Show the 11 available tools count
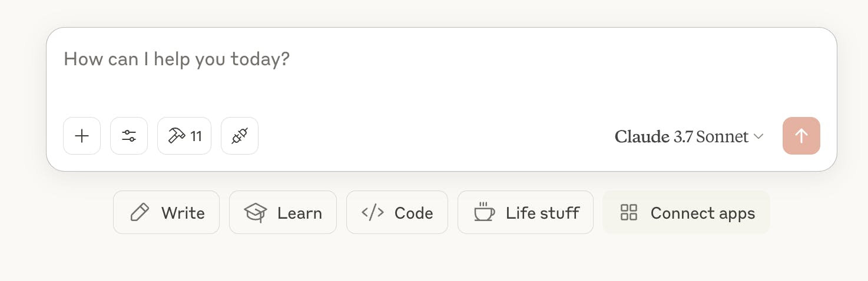Image resolution: width=868 pixels, height=281 pixels. coord(196,136)
